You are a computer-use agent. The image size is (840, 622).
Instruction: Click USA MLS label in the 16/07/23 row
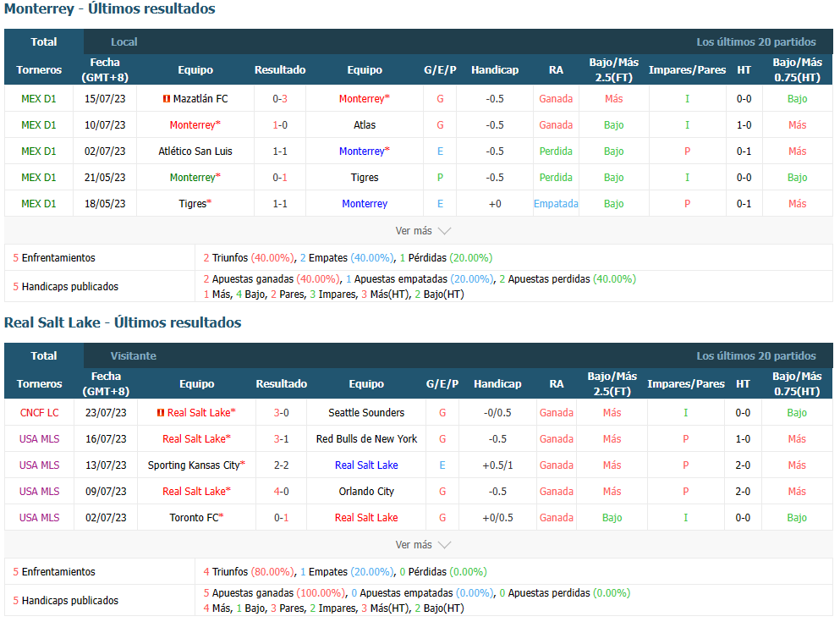(39, 438)
